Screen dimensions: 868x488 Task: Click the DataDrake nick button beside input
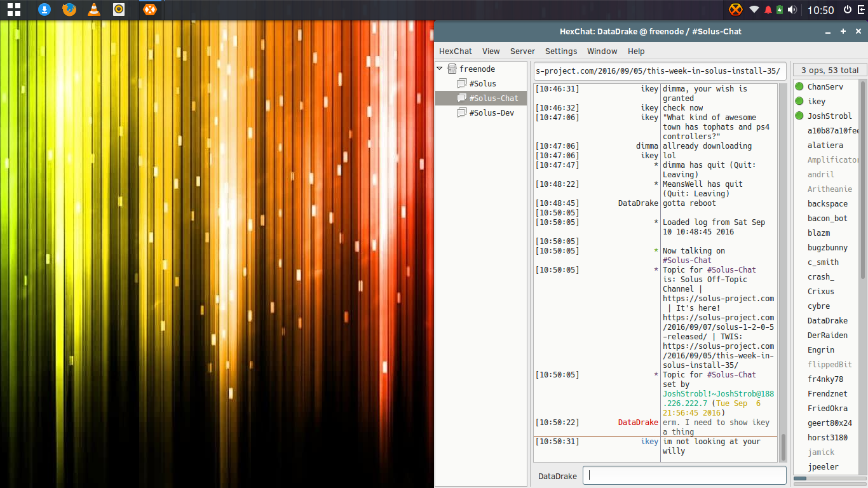coord(557,476)
